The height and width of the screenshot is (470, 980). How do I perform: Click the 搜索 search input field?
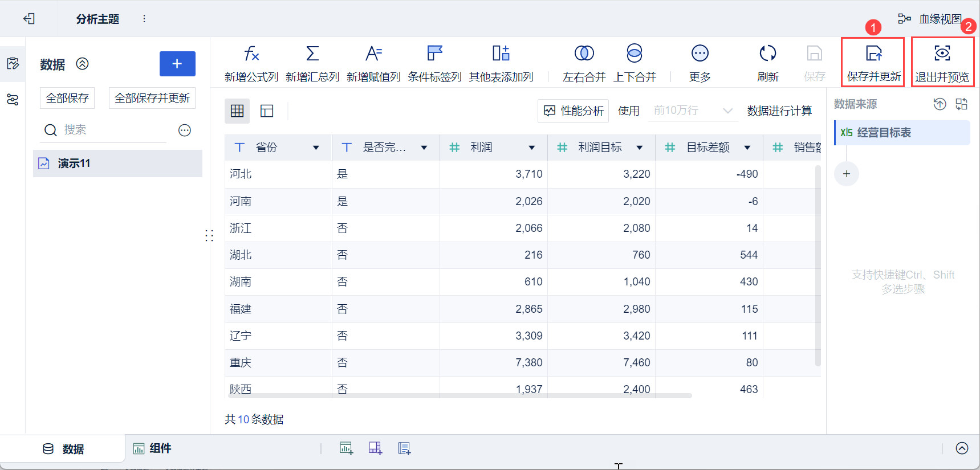point(111,130)
